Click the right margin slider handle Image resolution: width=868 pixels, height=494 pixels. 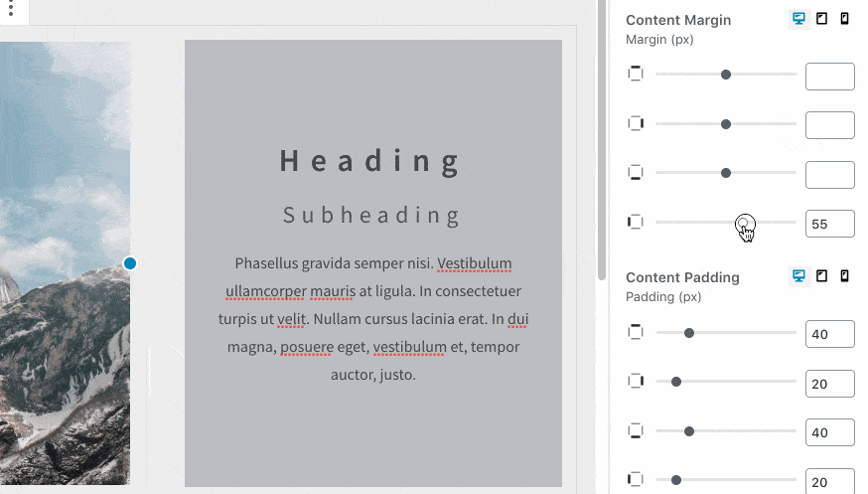click(x=726, y=124)
